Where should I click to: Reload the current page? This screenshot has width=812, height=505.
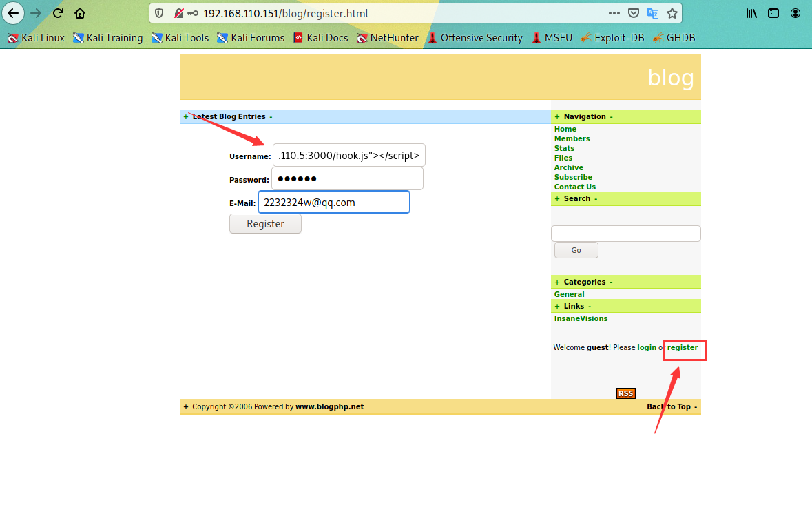(58, 13)
